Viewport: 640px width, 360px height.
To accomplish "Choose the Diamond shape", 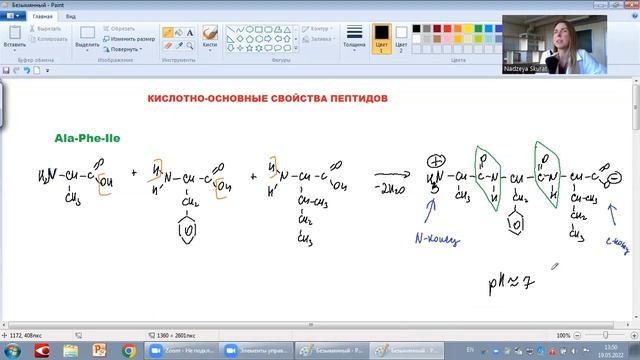I will pos(240,39).
